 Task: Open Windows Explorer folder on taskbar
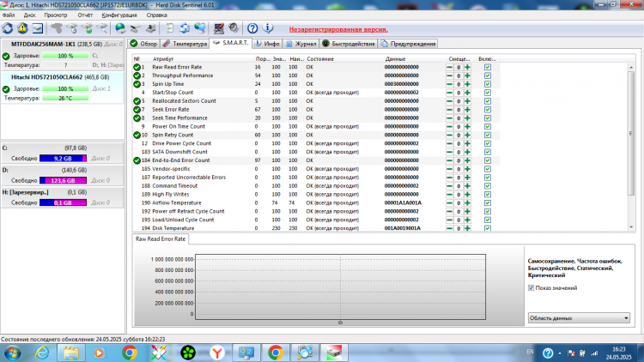70,353
